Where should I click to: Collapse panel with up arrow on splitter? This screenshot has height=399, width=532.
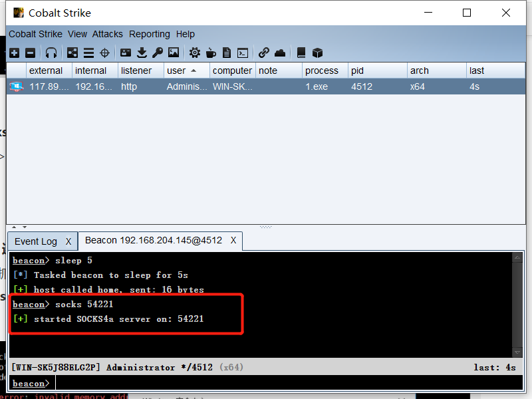pyautogui.click(x=14, y=227)
